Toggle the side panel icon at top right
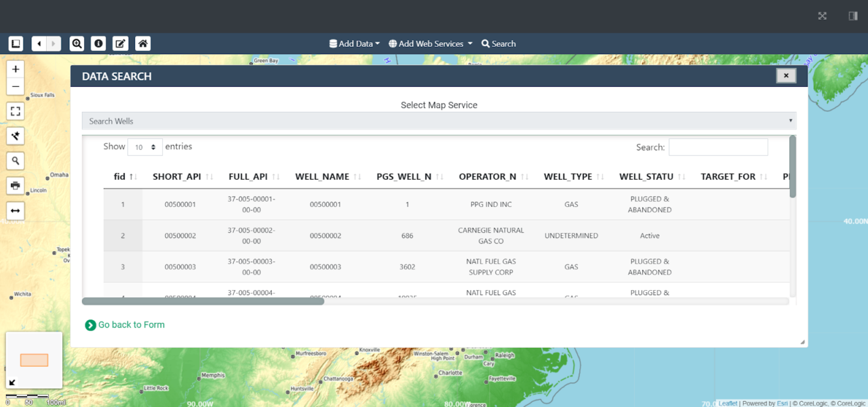The height and width of the screenshot is (407, 868). click(x=853, y=16)
